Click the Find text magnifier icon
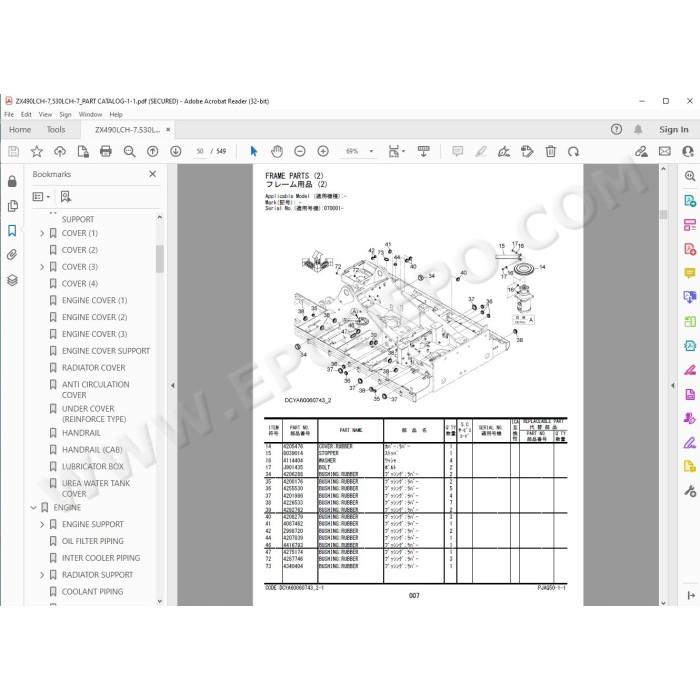 (x=129, y=152)
